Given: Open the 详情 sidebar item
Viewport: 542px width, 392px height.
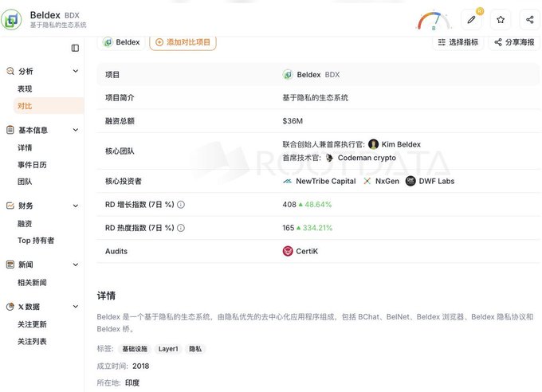Looking at the screenshot, I should pos(25,147).
